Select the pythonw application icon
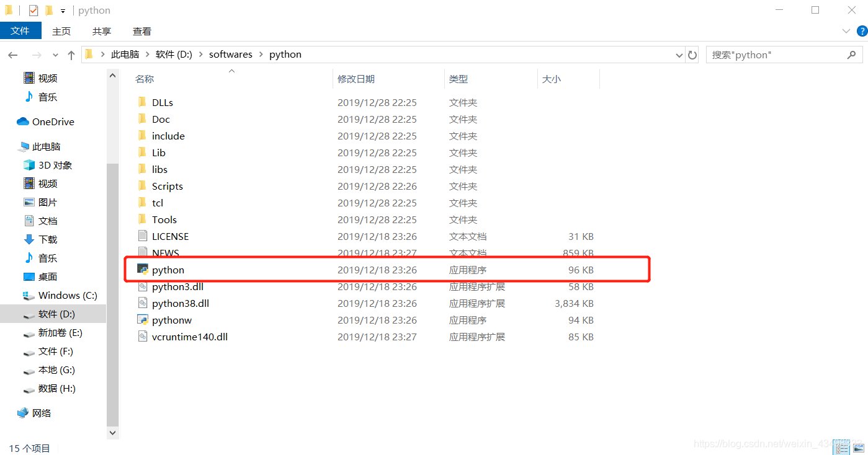The image size is (868, 455). (x=143, y=319)
